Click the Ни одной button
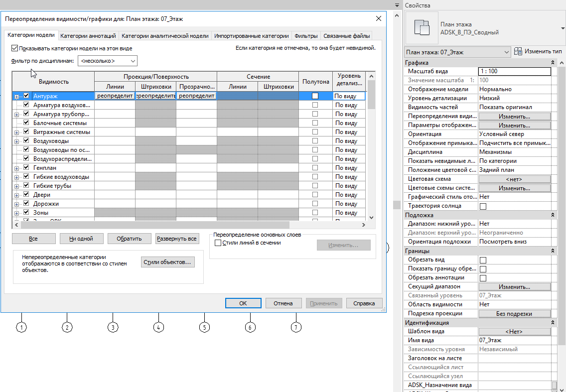Viewport: 566px width, 392px height. 81,239
